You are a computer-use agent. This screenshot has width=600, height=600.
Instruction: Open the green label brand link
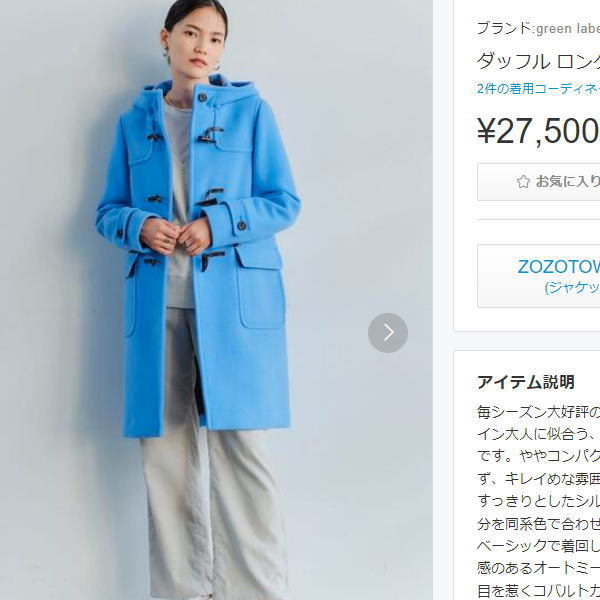point(568,29)
